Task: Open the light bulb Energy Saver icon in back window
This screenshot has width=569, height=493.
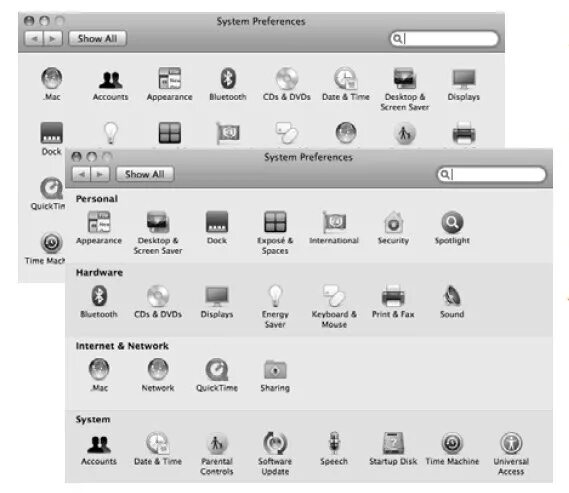Action: click(x=111, y=133)
